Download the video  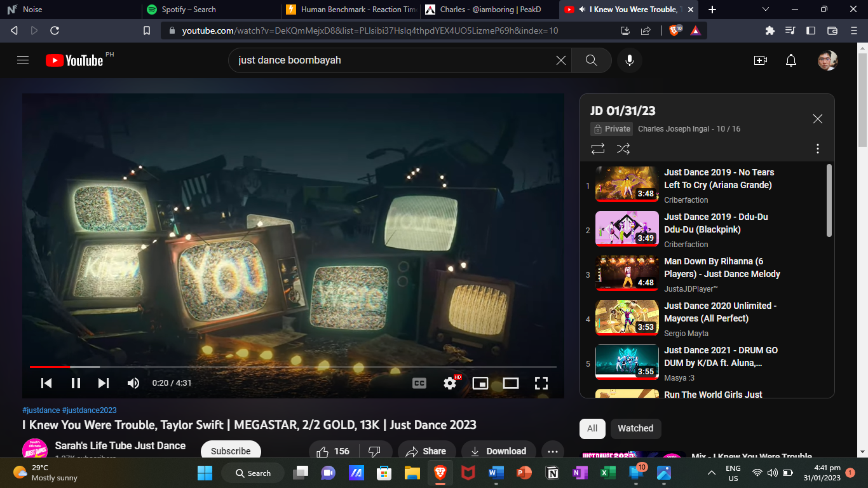point(499,450)
